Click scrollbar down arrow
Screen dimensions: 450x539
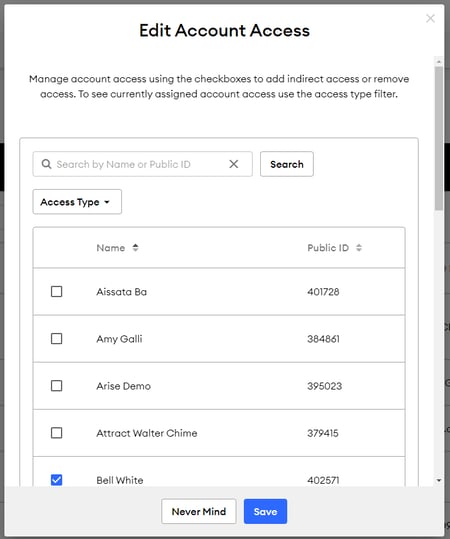439,480
